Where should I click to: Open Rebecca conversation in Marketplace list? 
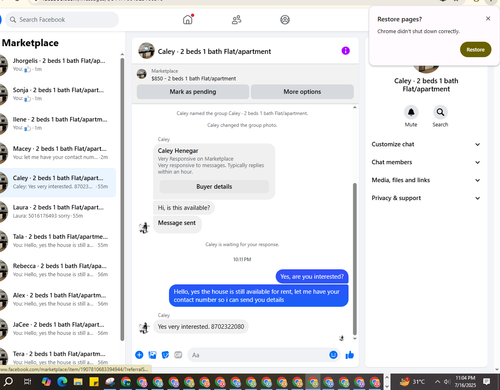58,270
